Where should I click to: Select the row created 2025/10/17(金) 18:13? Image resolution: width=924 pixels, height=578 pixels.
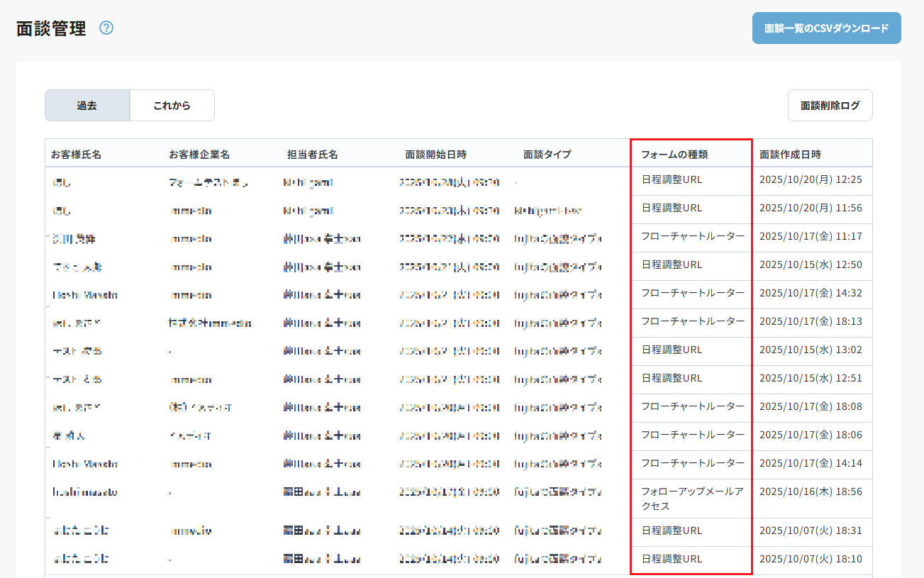[x=811, y=321]
